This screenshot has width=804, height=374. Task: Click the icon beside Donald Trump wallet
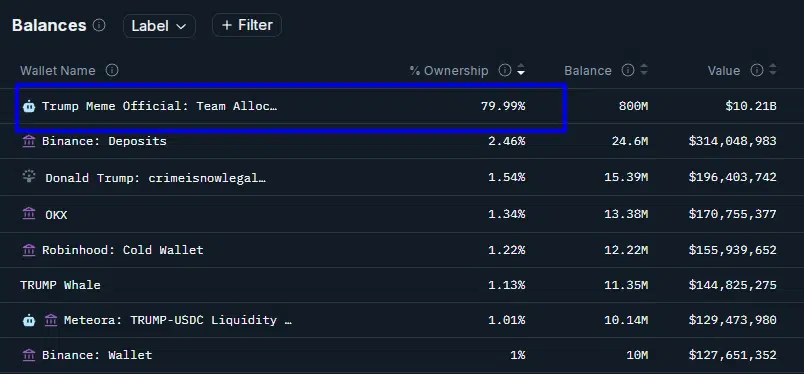[x=29, y=177]
